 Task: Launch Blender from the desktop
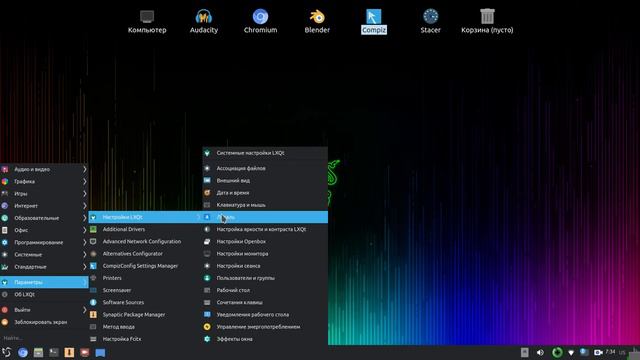317,21
